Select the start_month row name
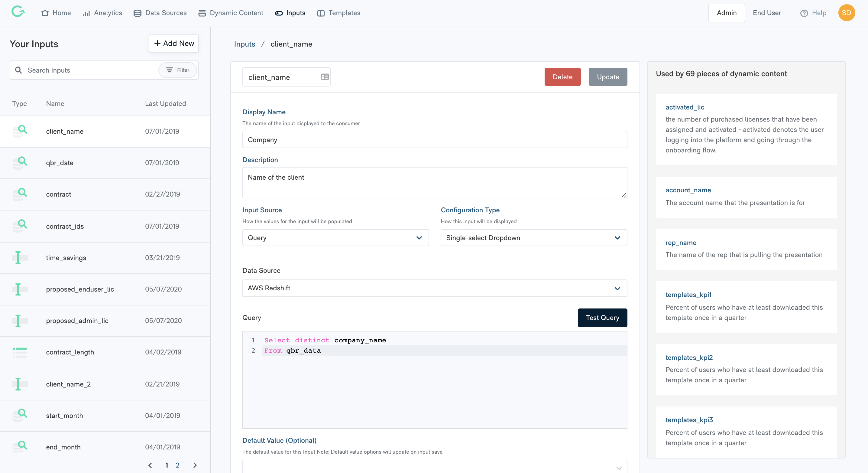This screenshot has width=868, height=473. click(64, 415)
